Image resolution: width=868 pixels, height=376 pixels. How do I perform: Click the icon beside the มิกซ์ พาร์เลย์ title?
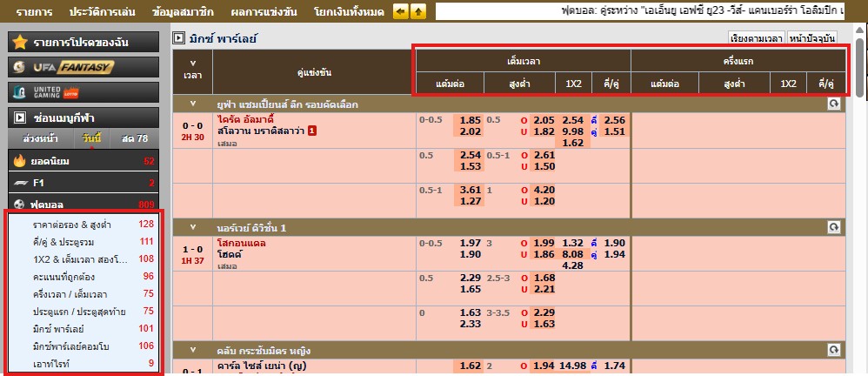pyautogui.click(x=178, y=38)
